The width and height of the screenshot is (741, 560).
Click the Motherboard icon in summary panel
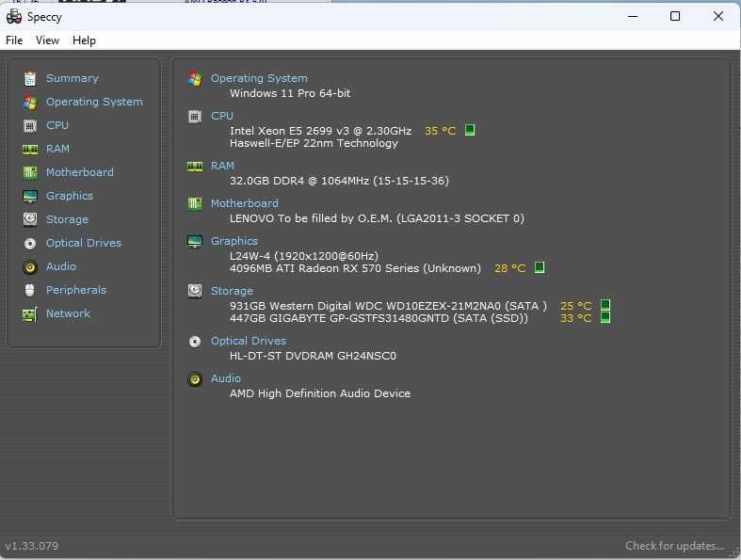(195, 203)
